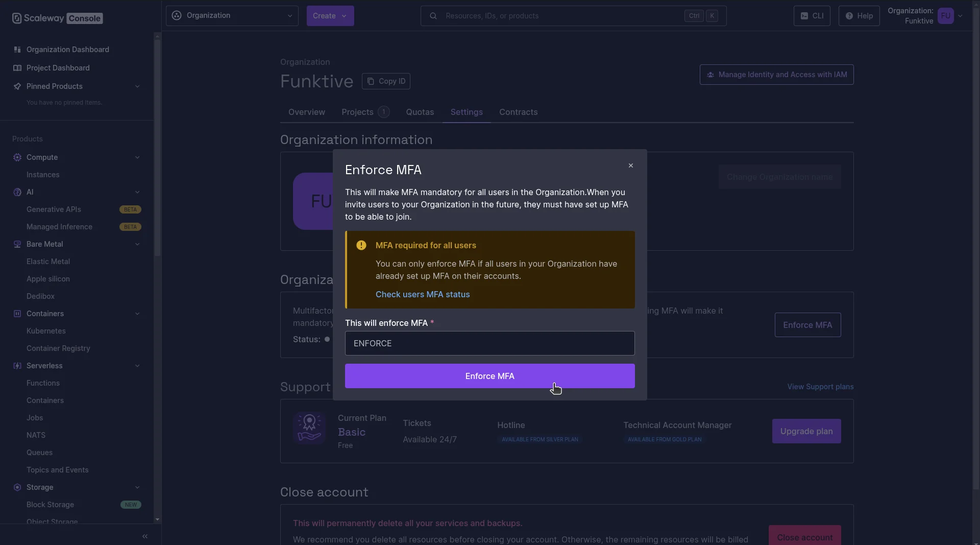Click the Upgrade plan button
The width and height of the screenshot is (980, 545).
(806, 431)
